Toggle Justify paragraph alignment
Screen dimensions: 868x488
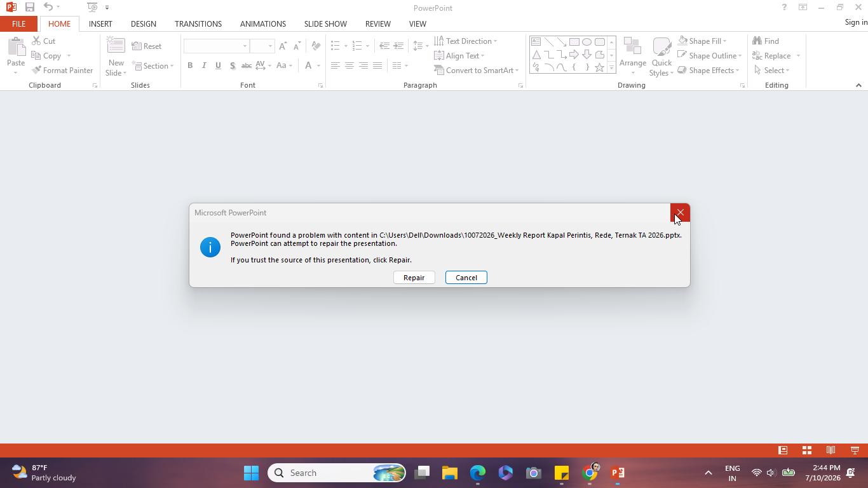pos(377,65)
